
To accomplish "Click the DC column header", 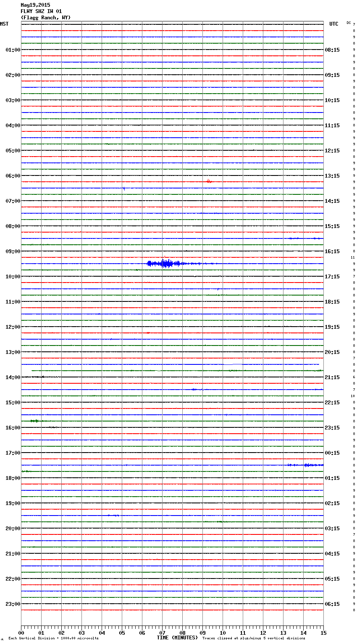I will click(349, 23).
